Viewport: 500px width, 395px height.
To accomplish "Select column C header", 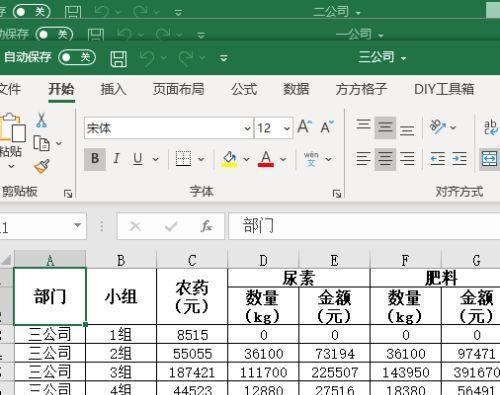I will point(192,260).
